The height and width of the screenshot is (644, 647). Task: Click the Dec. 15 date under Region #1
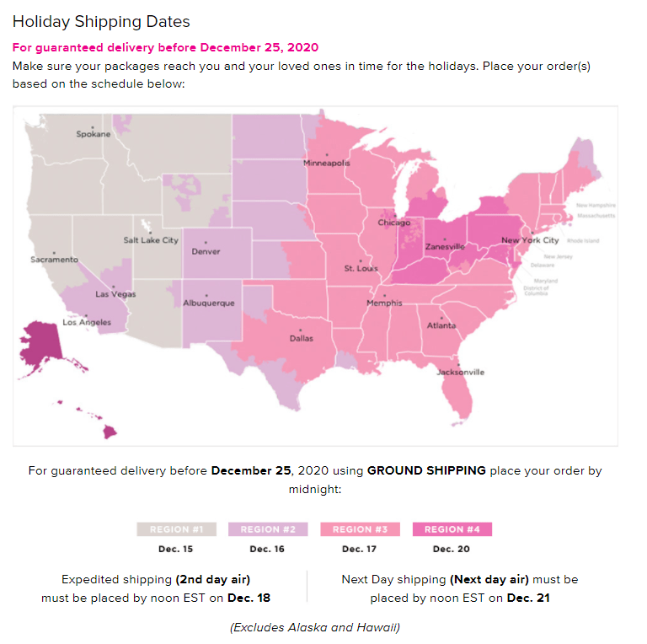pos(175,549)
